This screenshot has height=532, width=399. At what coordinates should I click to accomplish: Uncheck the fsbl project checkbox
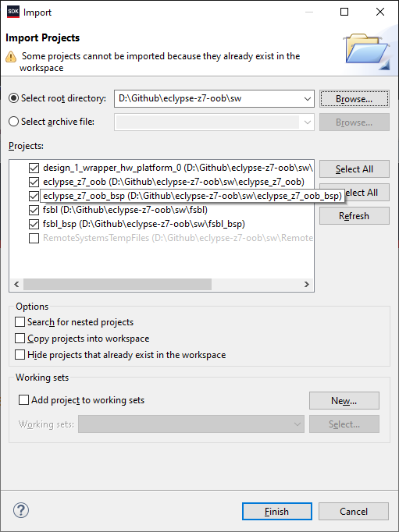pos(34,210)
